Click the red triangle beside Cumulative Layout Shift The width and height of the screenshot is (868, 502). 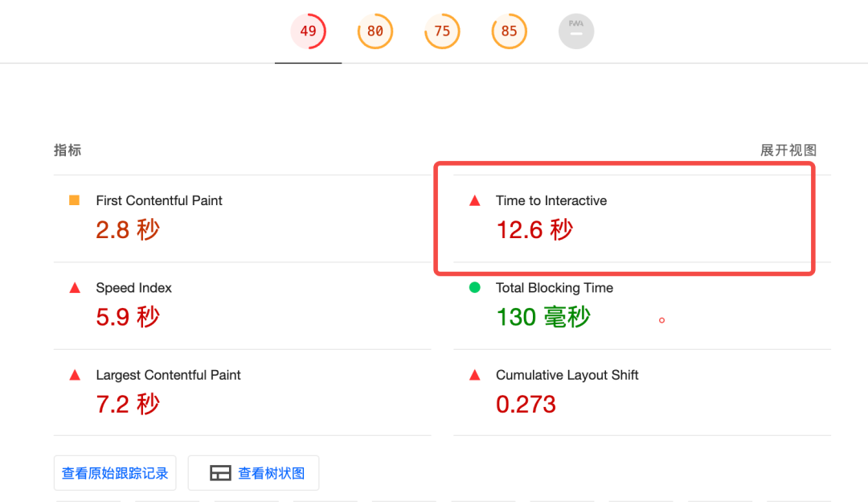(475, 375)
